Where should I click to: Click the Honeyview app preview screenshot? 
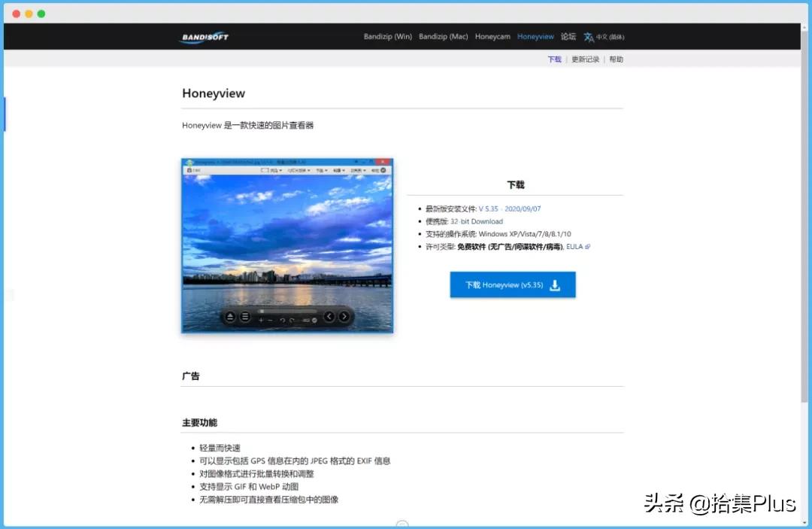[x=286, y=245]
